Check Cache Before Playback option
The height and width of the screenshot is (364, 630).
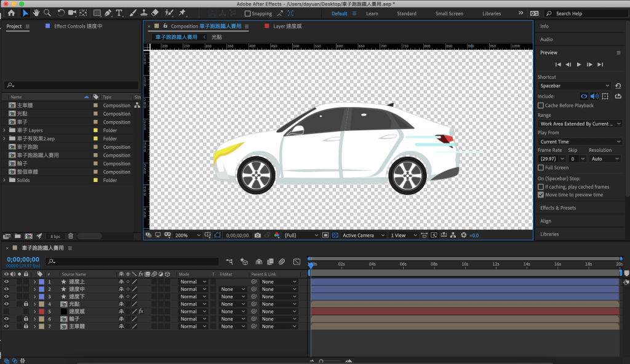tap(541, 106)
